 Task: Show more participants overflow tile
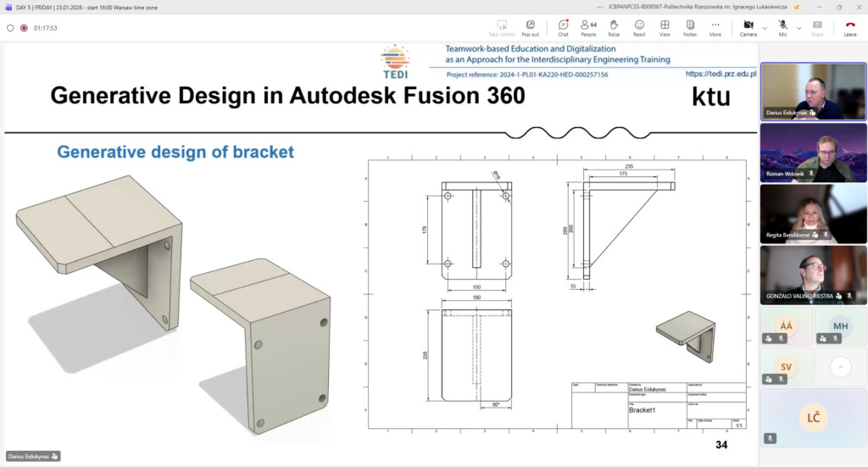[x=840, y=366]
